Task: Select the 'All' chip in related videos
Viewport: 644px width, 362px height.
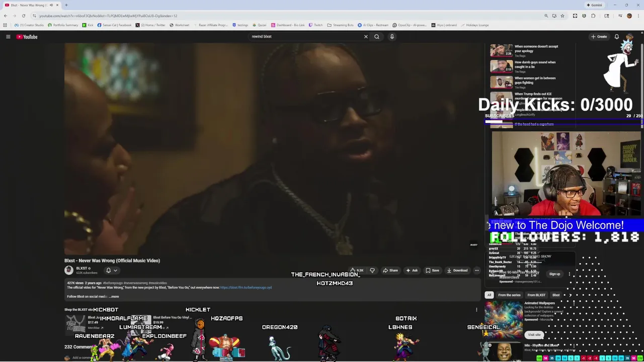Action: (489, 295)
